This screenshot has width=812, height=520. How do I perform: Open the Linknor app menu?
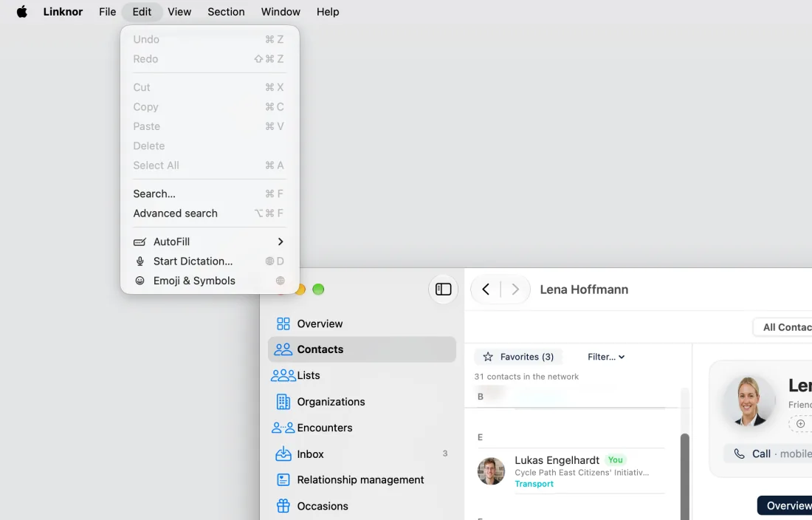point(63,11)
